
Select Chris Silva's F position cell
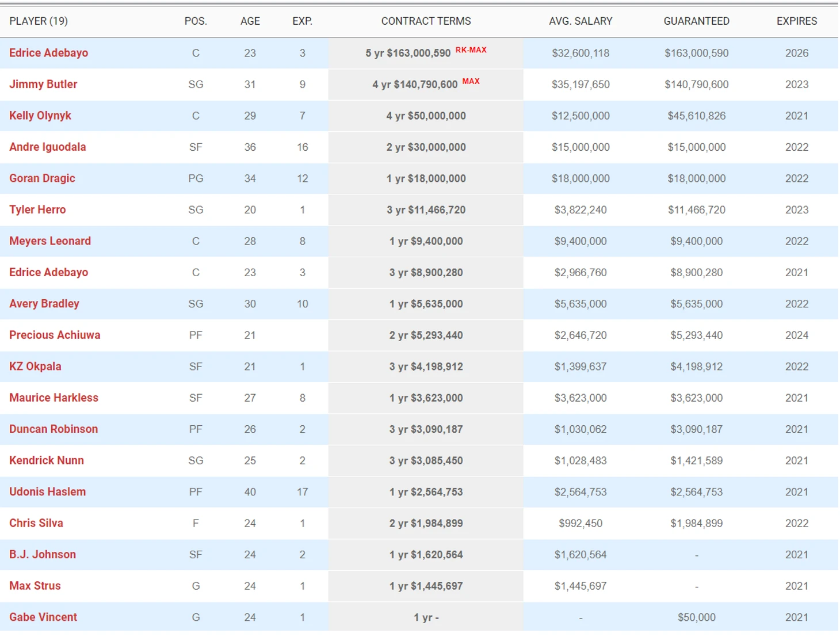point(196,524)
